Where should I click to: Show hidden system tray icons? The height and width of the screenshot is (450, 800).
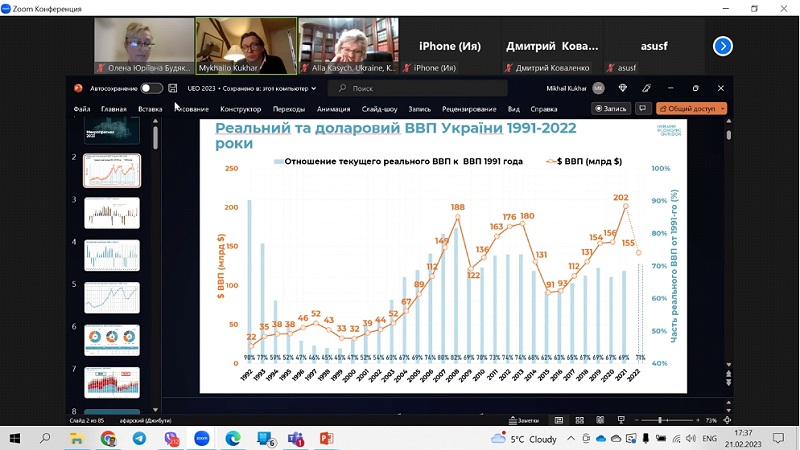click(x=573, y=438)
